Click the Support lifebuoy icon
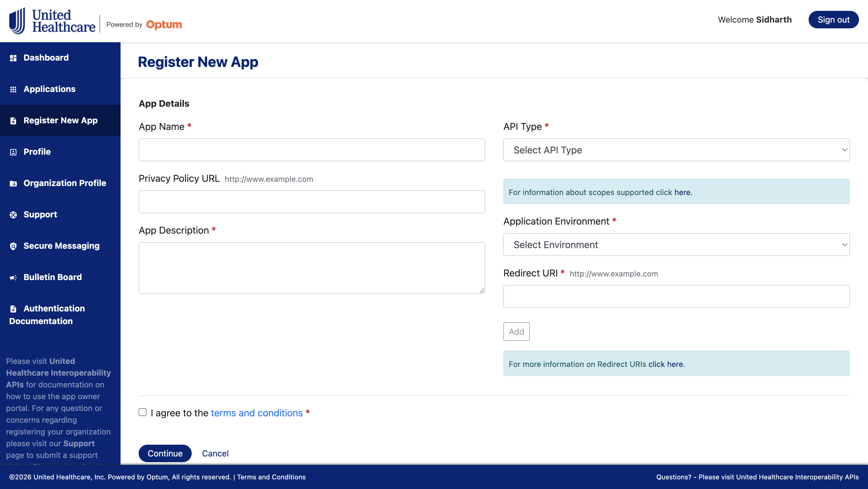Screen dimensions: 868x489 click(13, 215)
